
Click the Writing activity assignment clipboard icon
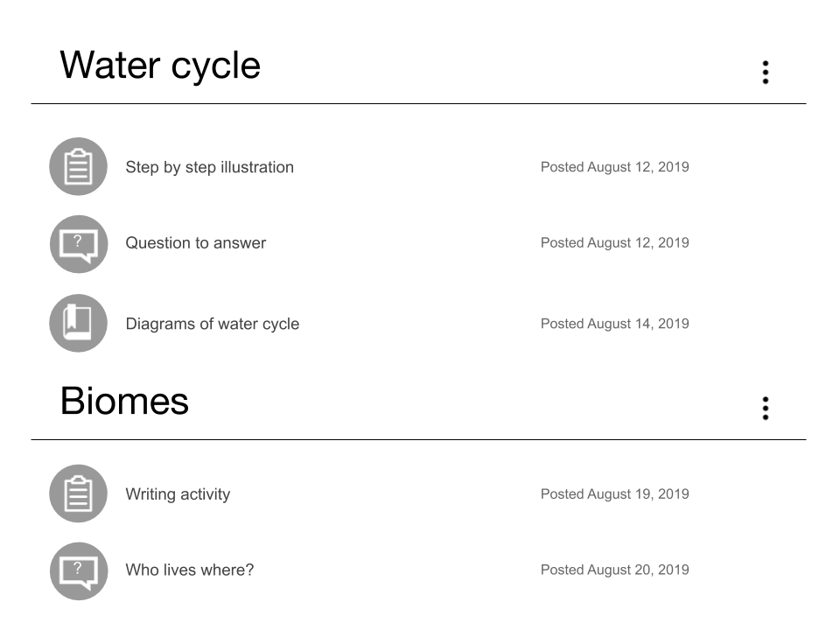tap(78, 493)
